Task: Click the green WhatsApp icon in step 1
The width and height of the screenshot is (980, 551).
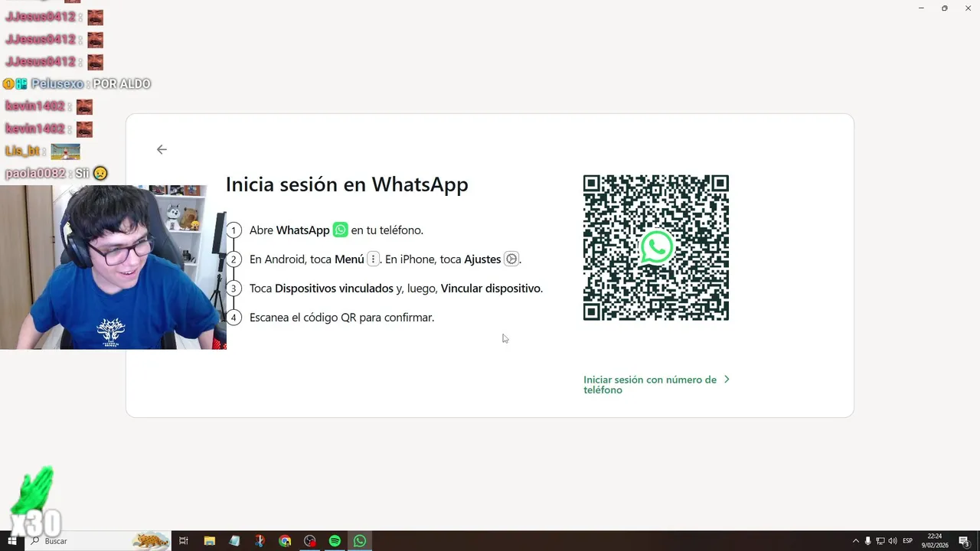Action: tap(341, 230)
